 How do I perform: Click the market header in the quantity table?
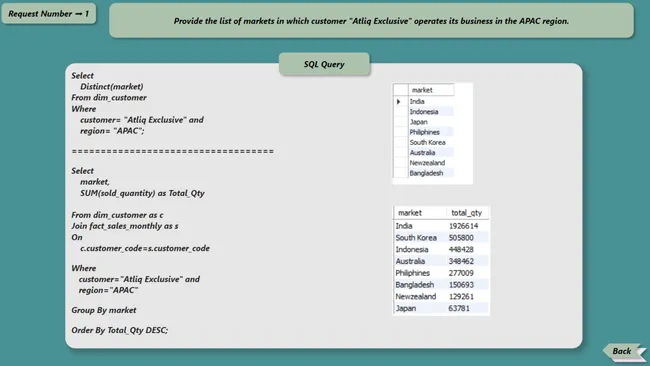(410, 213)
